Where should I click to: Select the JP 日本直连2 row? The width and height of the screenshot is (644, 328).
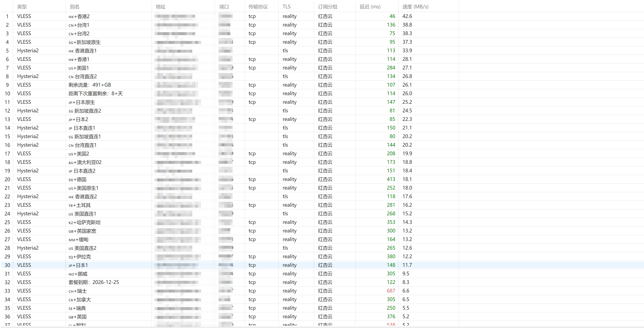322,171
